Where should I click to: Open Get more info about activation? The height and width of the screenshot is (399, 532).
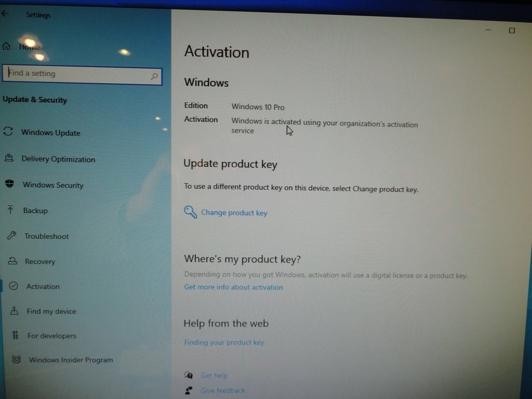pyautogui.click(x=233, y=287)
